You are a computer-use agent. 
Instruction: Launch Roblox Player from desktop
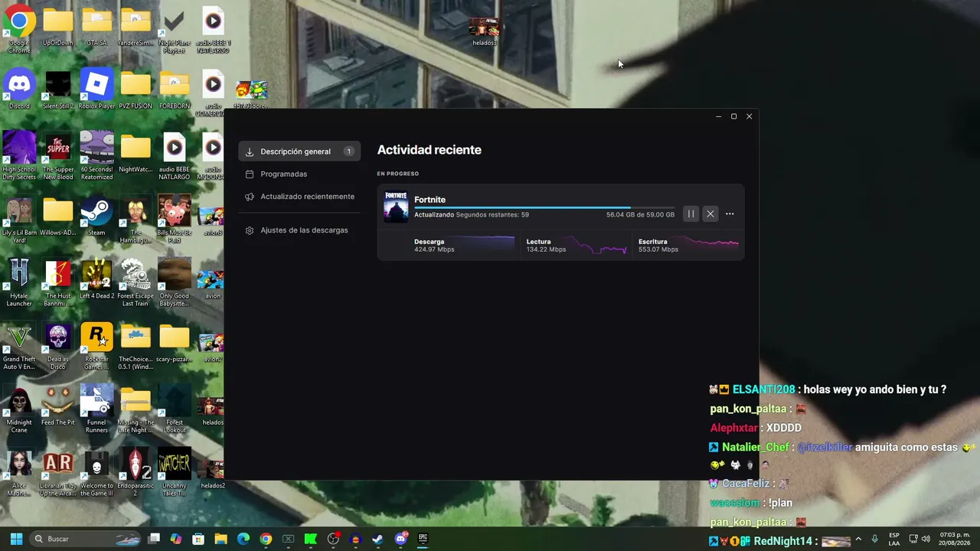point(96,90)
